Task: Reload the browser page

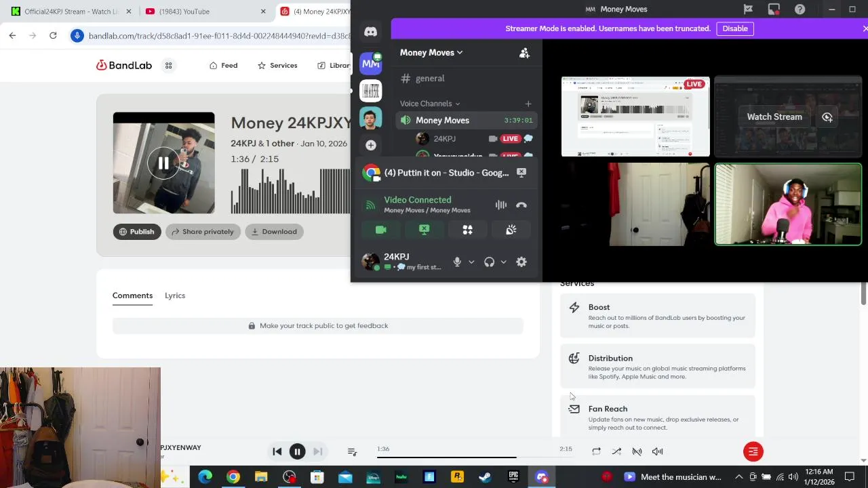Action: 53,36
